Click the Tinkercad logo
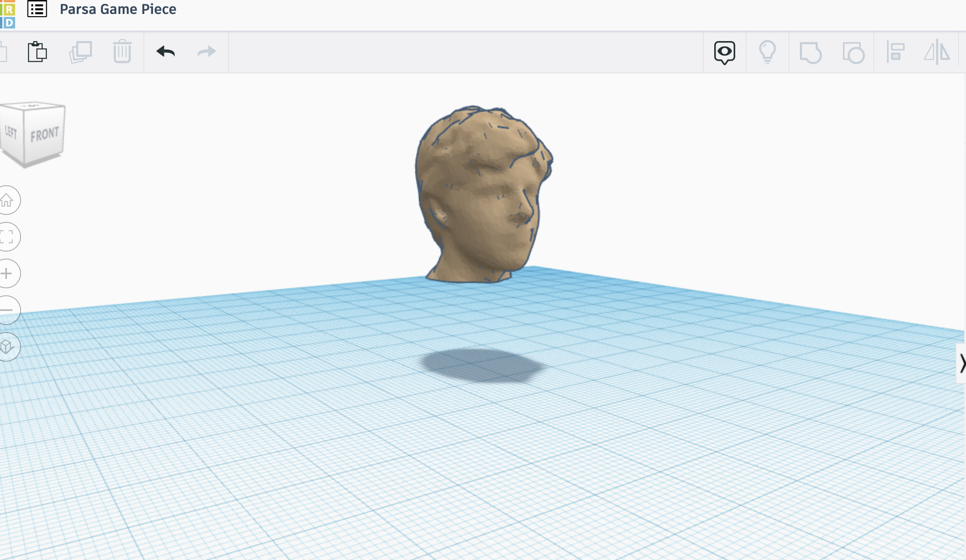This screenshot has width=966, height=560. 7,14
